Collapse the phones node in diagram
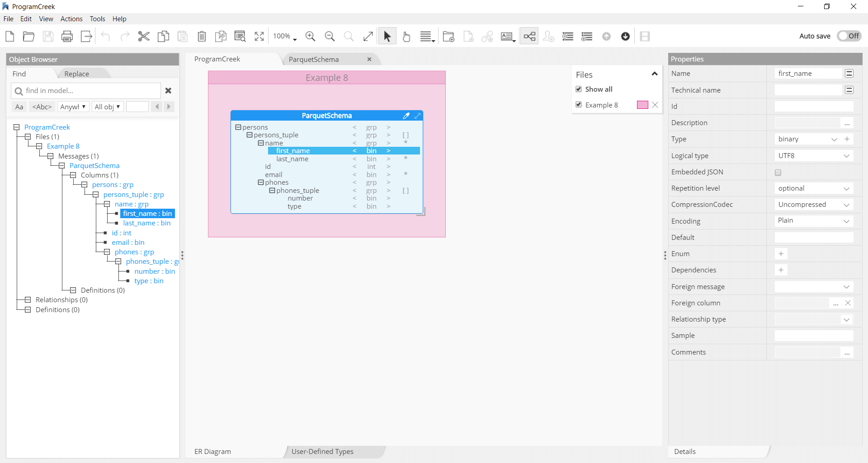The width and height of the screenshot is (868, 463). click(261, 182)
